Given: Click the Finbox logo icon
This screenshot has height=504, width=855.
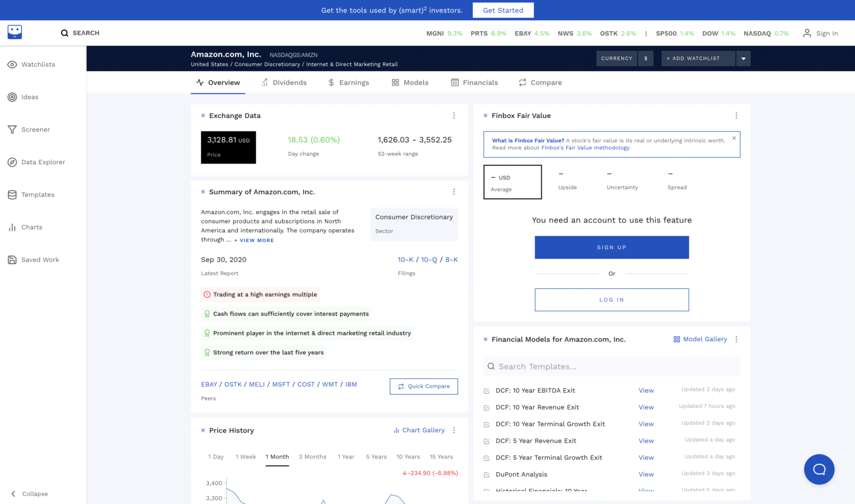Looking at the screenshot, I should coord(15,32).
